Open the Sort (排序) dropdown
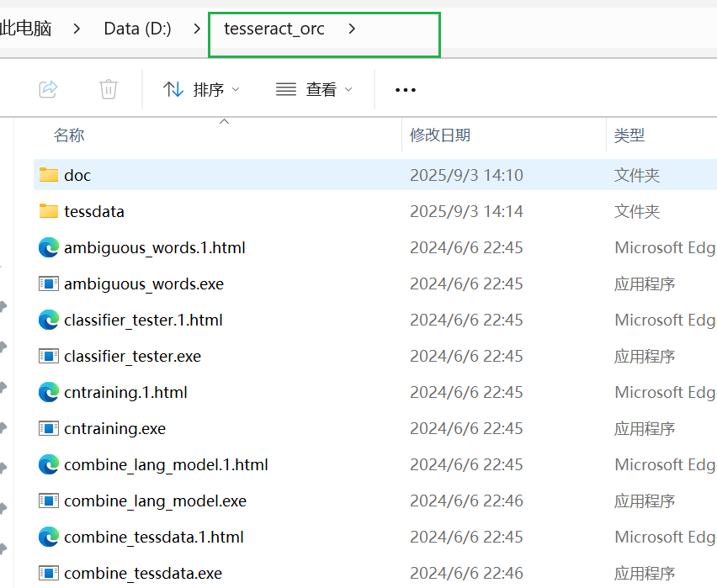Screen dimensions: 717x588 coord(201,89)
